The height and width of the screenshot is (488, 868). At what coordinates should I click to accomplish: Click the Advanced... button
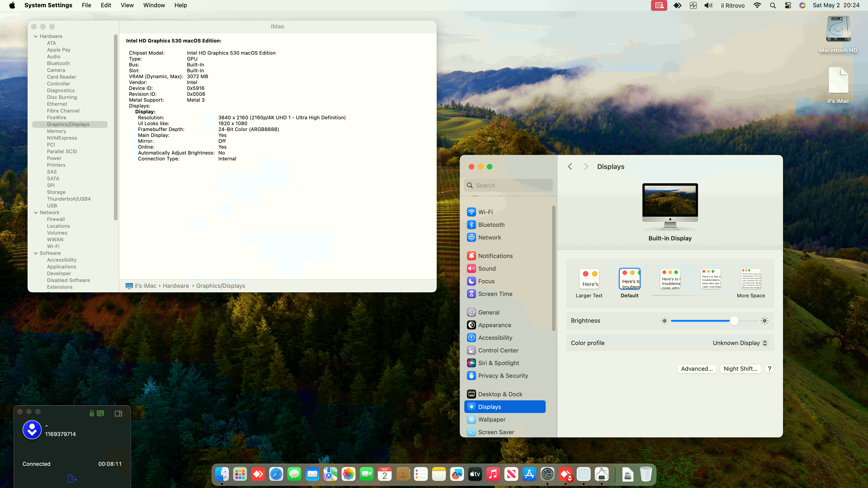click(x=696, y=369)
